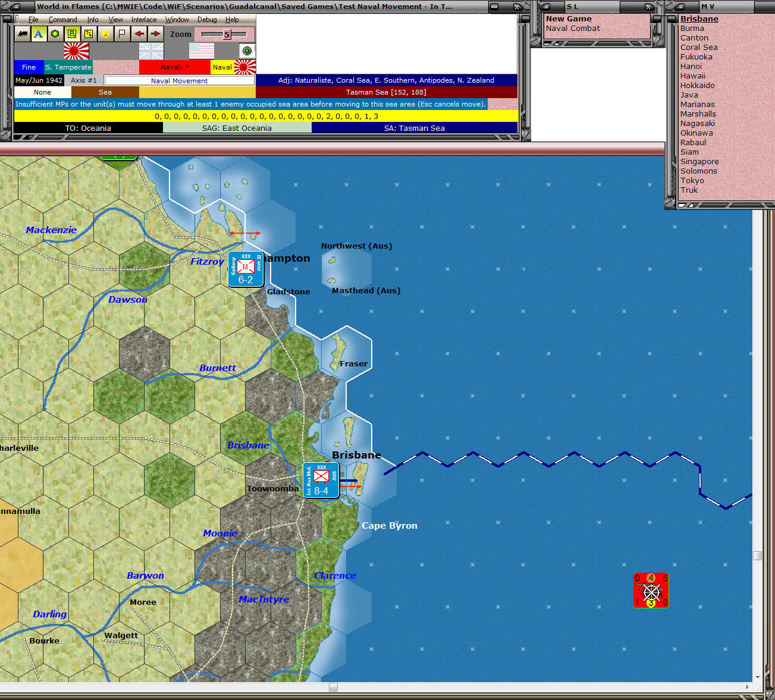Click the green hexagon toolbar icon

pyautogui.click(x=55, y=34)
